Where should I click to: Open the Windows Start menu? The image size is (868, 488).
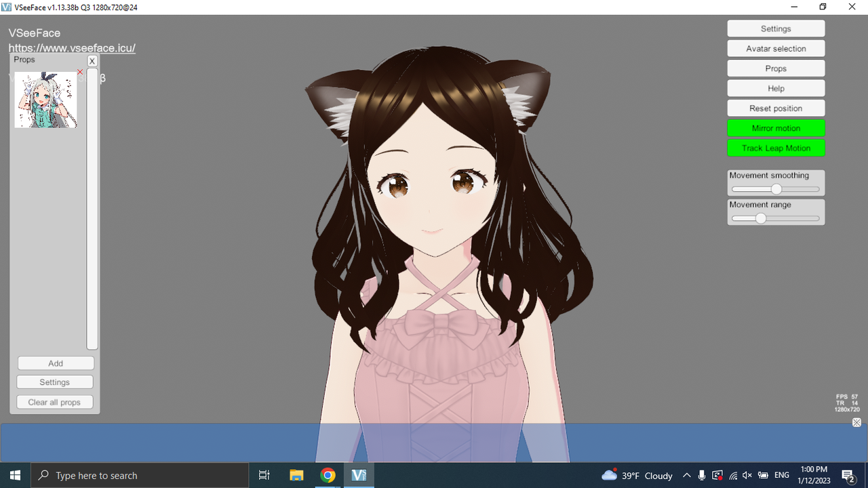coord(16,475)
